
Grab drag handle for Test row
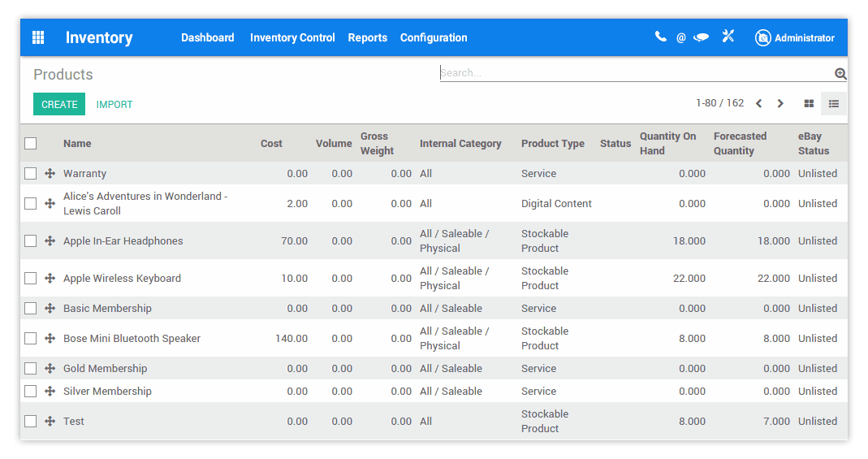[x=50, y=421]
